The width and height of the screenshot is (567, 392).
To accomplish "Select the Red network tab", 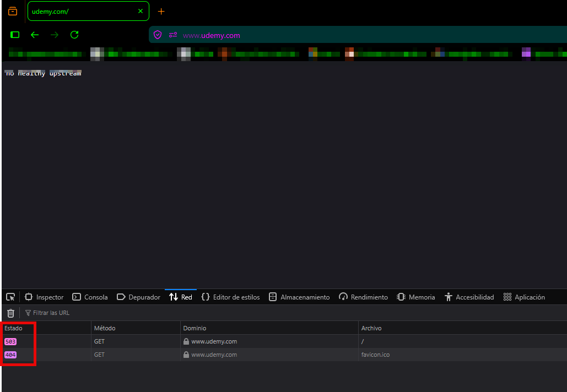I will pos(181,297).
